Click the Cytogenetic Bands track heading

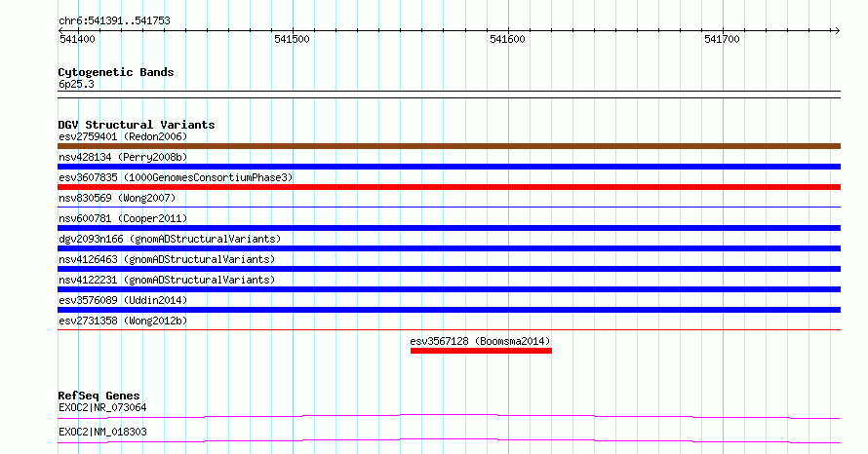(x=116, y=72)
